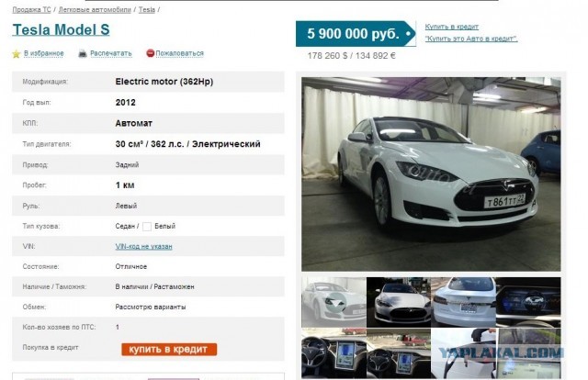Click the white body color swatch

(x=147, y=227)
